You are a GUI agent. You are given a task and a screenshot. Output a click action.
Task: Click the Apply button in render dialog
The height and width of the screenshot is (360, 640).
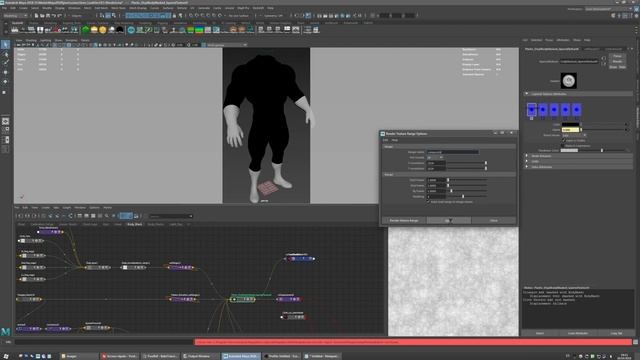point(449,220)
